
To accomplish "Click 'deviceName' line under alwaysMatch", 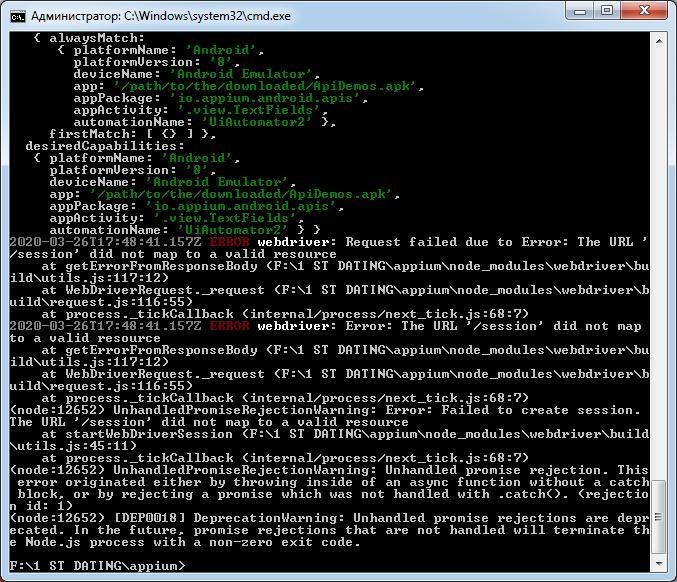I will tap(196, 74).
